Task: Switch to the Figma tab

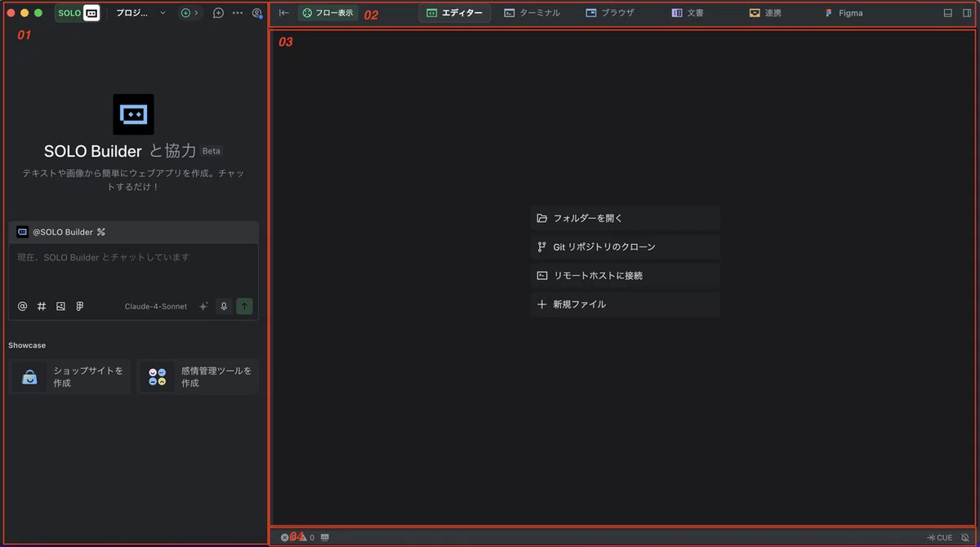Action: (844, 13)
